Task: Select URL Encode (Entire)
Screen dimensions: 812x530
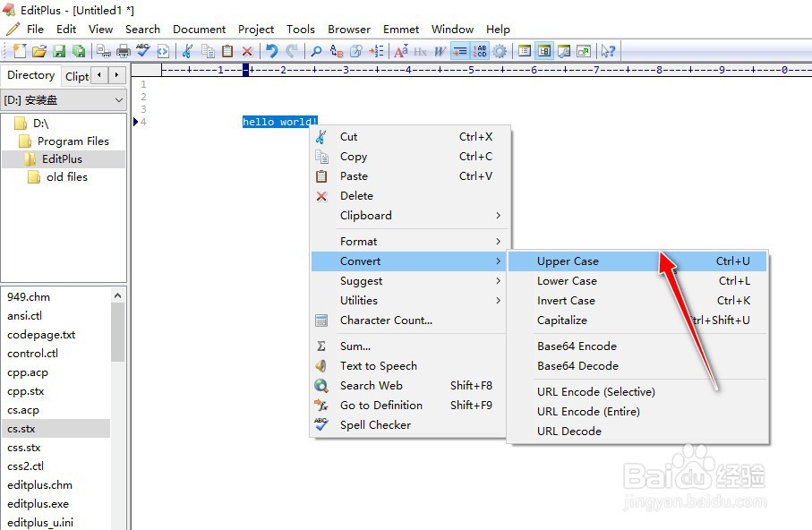Action: [x=637, y=411]
